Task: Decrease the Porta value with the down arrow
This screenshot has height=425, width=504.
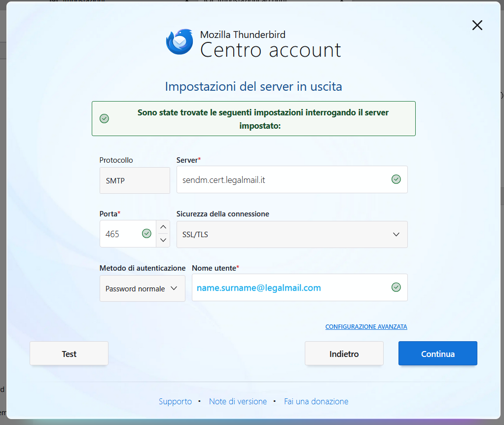Action: tap(163, 241)
